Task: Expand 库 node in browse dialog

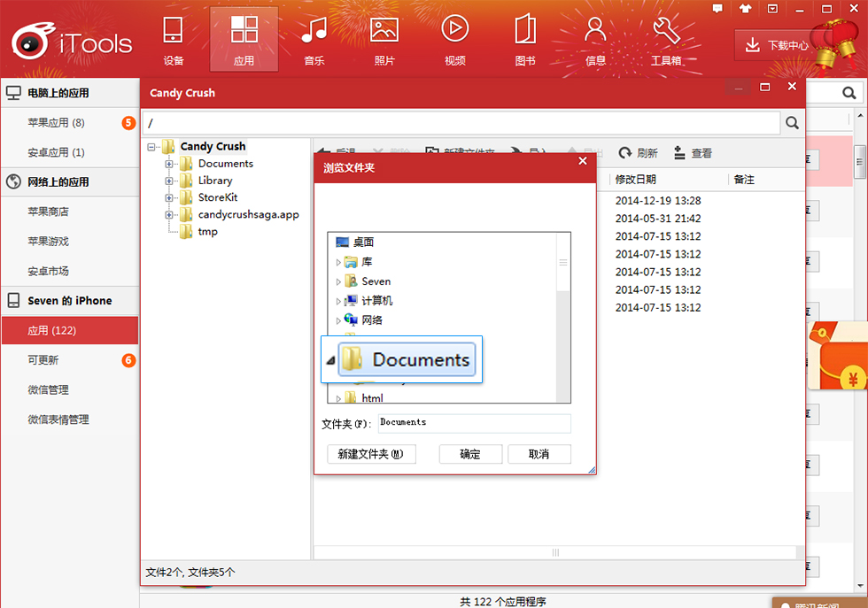Action: click(x=338, y=262)
